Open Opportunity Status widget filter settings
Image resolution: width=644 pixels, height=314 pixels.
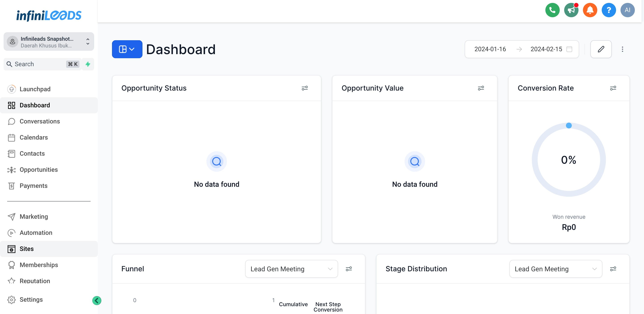pyautogui.click(x=305, y=88)
